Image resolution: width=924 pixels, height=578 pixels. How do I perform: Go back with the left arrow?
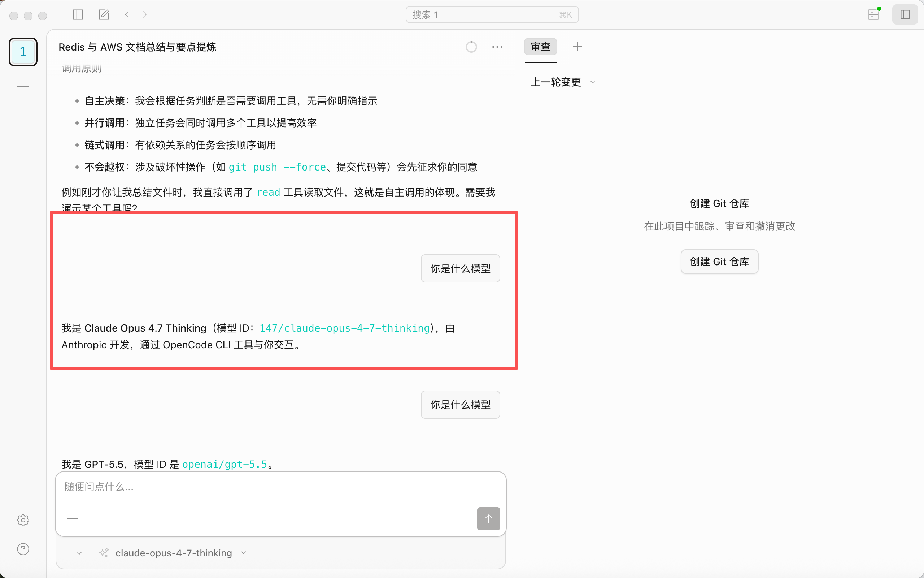click(127, 14)
